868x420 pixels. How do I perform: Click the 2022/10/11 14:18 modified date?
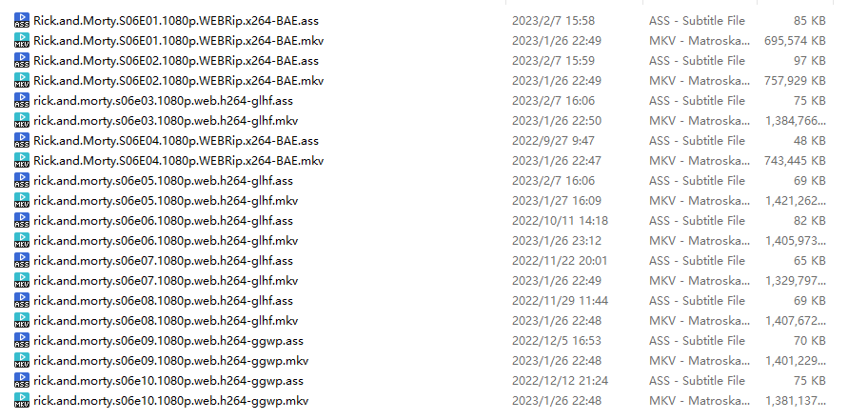click(560, 221)
